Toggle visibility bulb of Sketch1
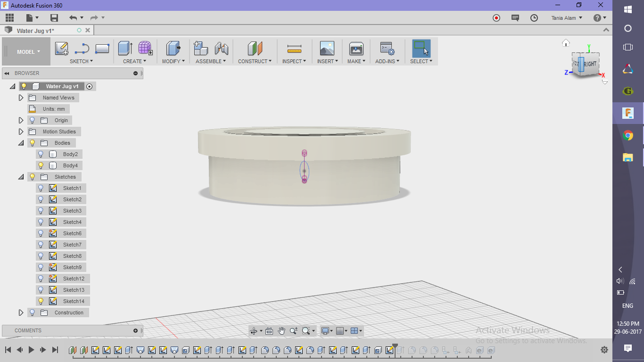 point(41,188)
